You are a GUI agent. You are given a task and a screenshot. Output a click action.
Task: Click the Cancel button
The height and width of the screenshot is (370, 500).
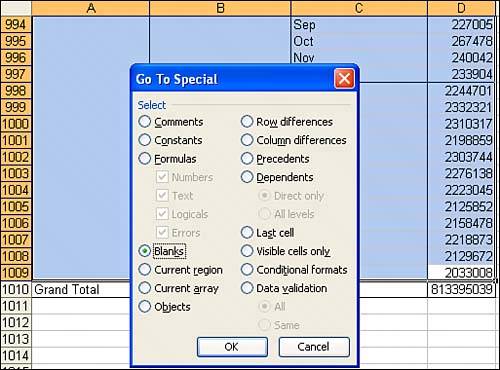pos(314,347)
